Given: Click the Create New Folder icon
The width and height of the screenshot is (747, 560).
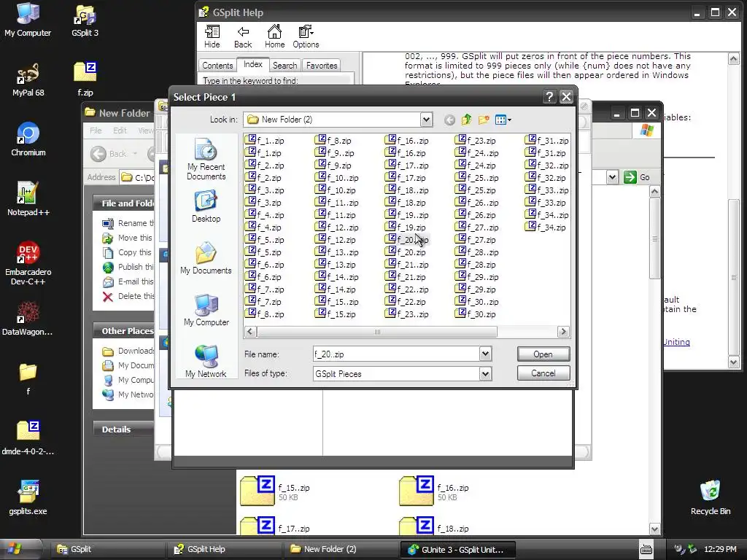Looking at the screenshot, I should 484,120.
